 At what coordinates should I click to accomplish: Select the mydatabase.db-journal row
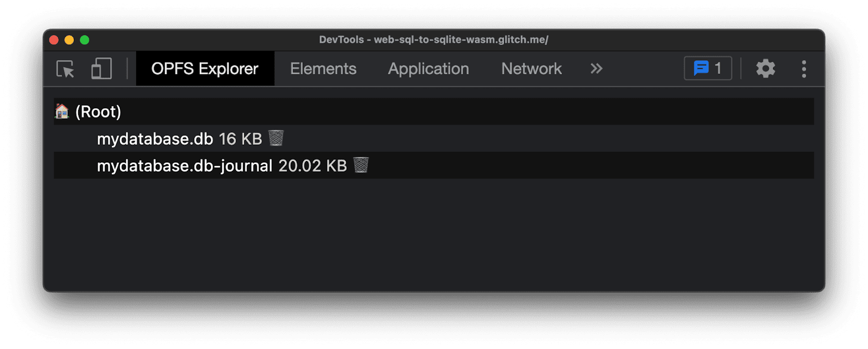click(184, 165)
